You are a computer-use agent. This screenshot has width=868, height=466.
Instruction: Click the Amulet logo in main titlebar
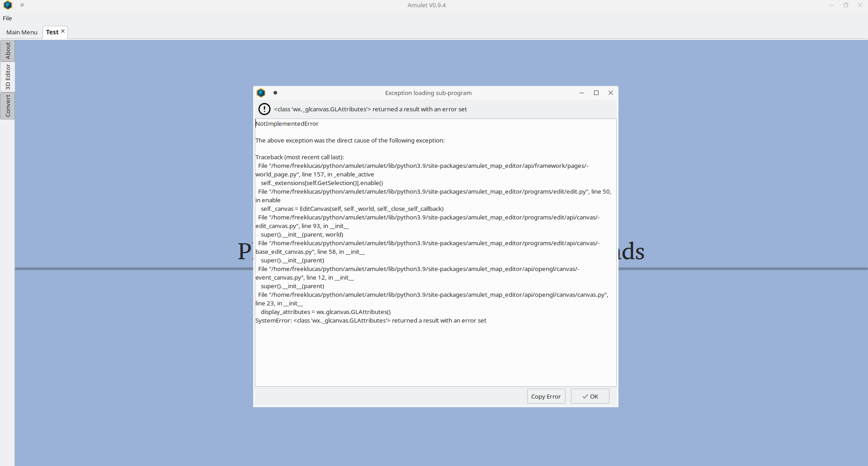pyautogui.click(x=8, y=5)
